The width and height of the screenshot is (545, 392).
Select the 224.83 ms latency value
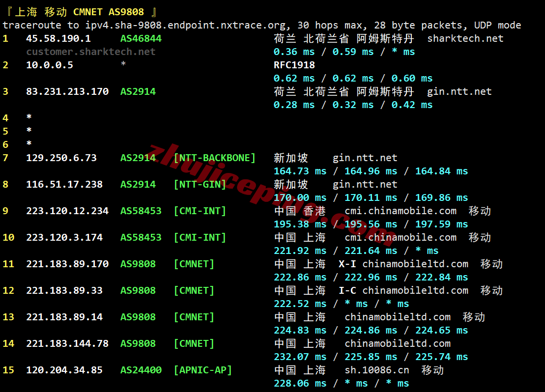click(300, 331)
